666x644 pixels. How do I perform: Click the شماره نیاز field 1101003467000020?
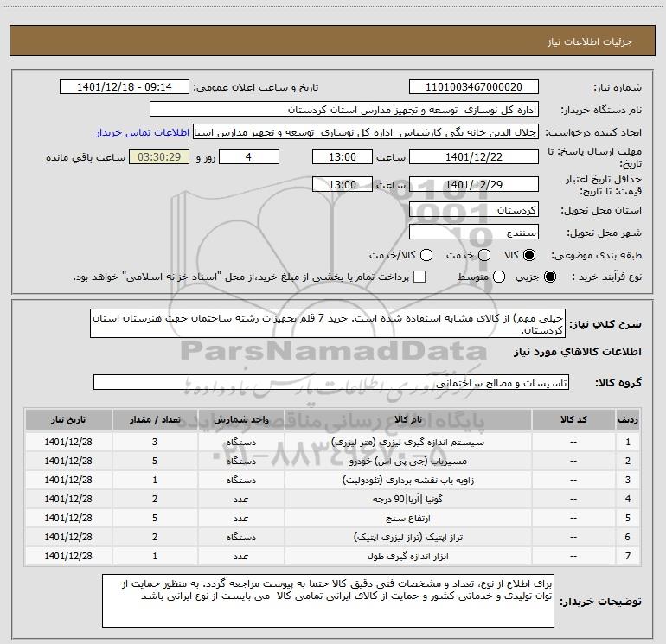pyautogui.click(x=474, y=87)
